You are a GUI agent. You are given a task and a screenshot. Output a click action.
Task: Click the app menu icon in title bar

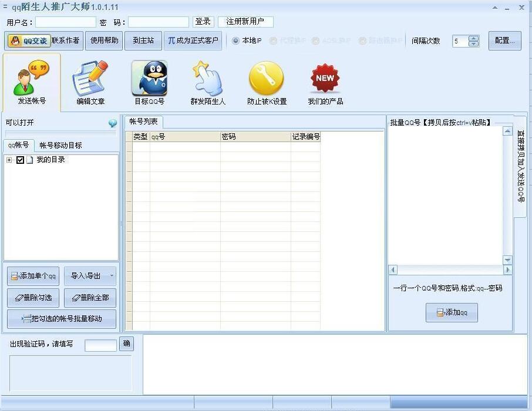[x=5, y=6]
